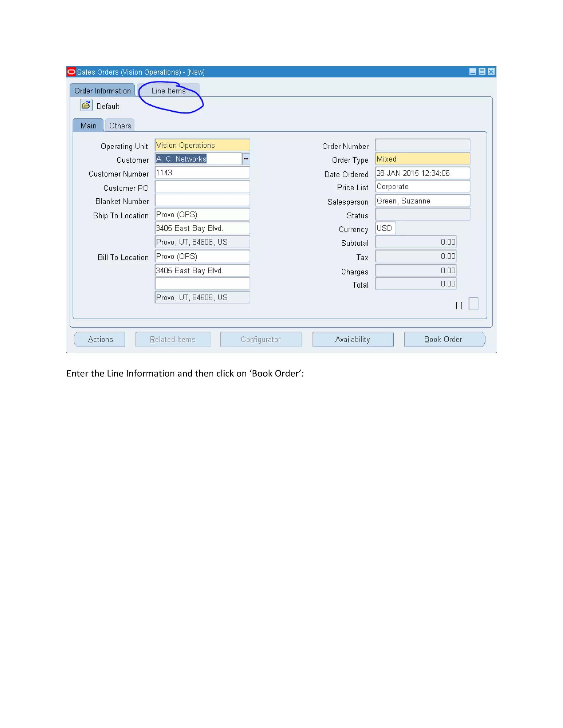Click the Total amount field
Viewport: 563px width, 728px height.
416,284
